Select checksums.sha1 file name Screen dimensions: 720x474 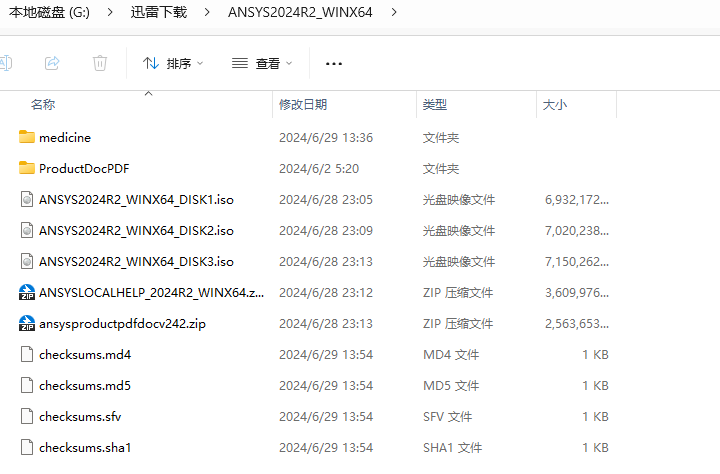(x=85, y=448)
